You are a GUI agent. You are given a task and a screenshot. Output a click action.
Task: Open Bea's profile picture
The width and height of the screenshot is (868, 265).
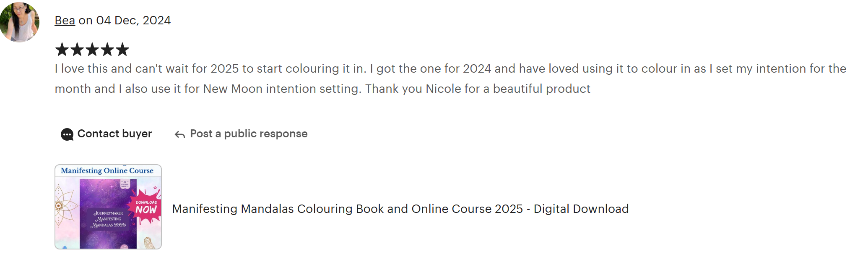point(20,22)
